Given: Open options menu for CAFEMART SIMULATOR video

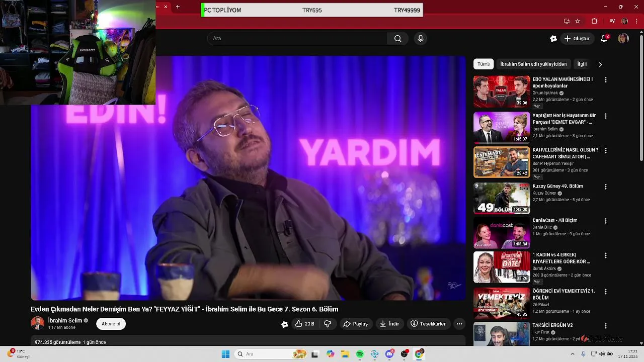Looking at the screenshot, I should tap(606, 150).
